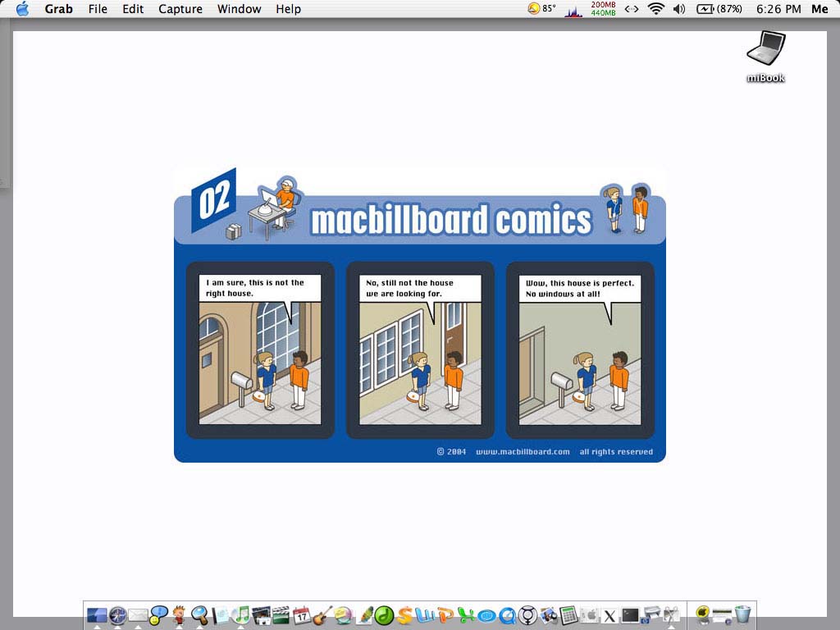This screenshot has width=840, height=630.
Task: Open System Preferences in the Dock
Action: (589, 615)
